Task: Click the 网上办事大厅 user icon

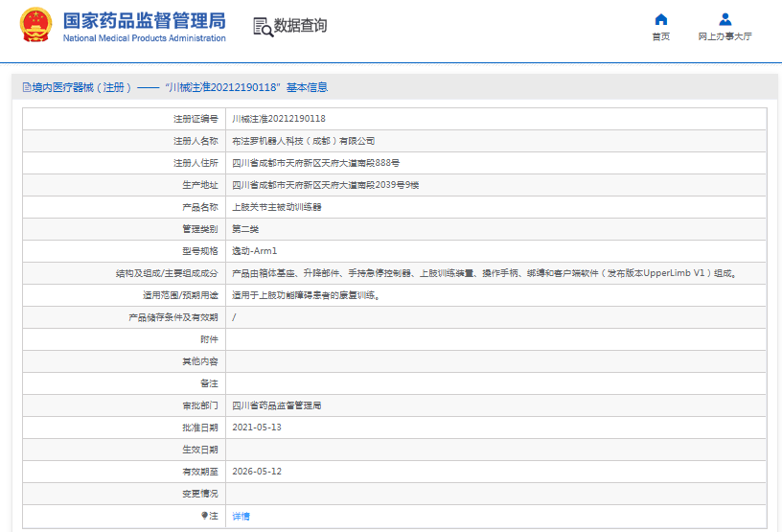Action: coord(724,19)
